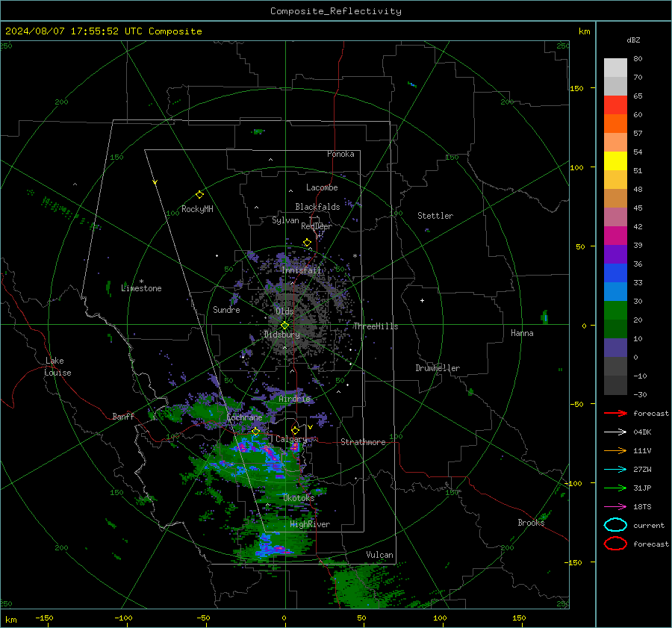The image size is (672, 628).
Task: Click the Hanna city label
Action: coord(522,333)
